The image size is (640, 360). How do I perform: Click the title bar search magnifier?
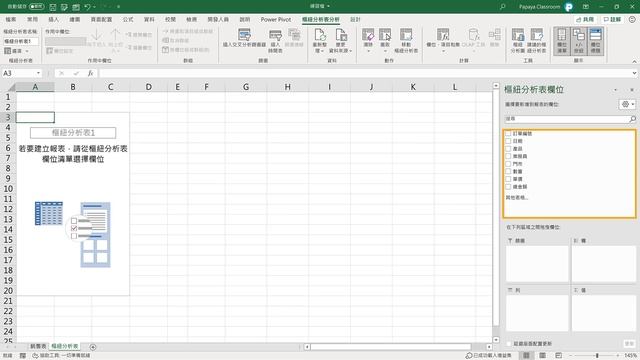click(x=502, y=7)
